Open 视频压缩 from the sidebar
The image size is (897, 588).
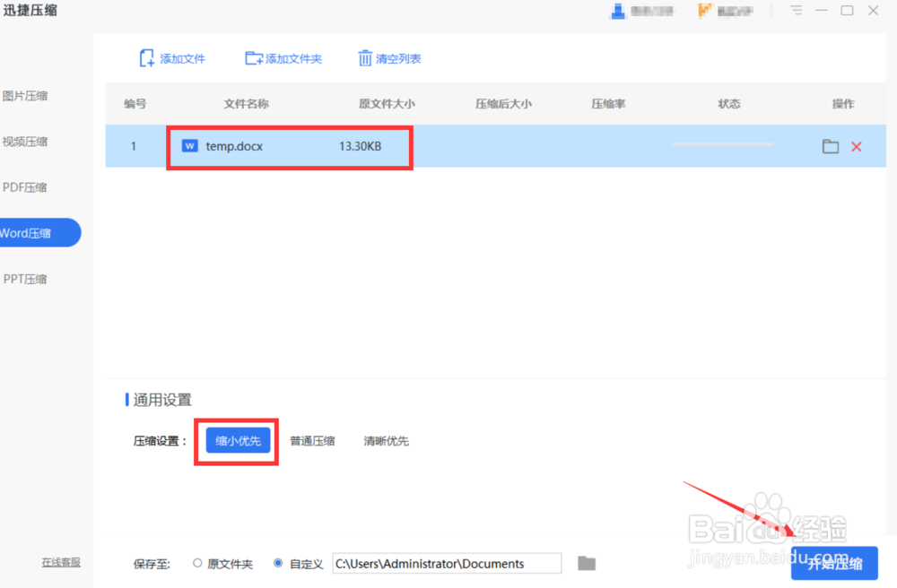[25, 141]
